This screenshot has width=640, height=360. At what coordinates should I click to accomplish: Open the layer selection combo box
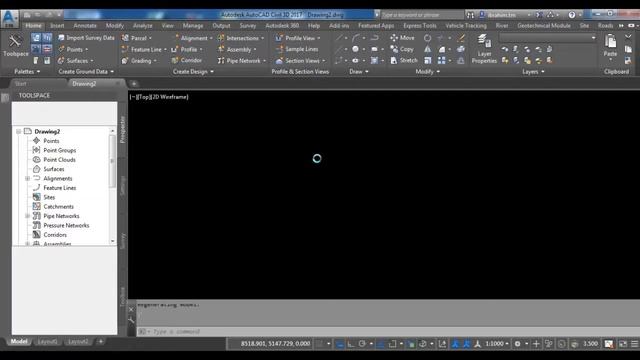(548, 38)
